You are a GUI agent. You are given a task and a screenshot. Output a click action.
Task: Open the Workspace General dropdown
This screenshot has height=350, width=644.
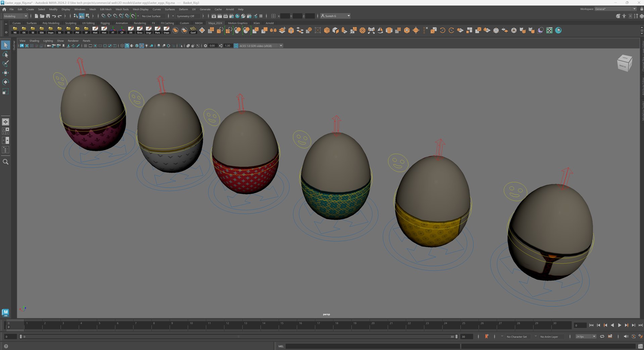point(615,9)
